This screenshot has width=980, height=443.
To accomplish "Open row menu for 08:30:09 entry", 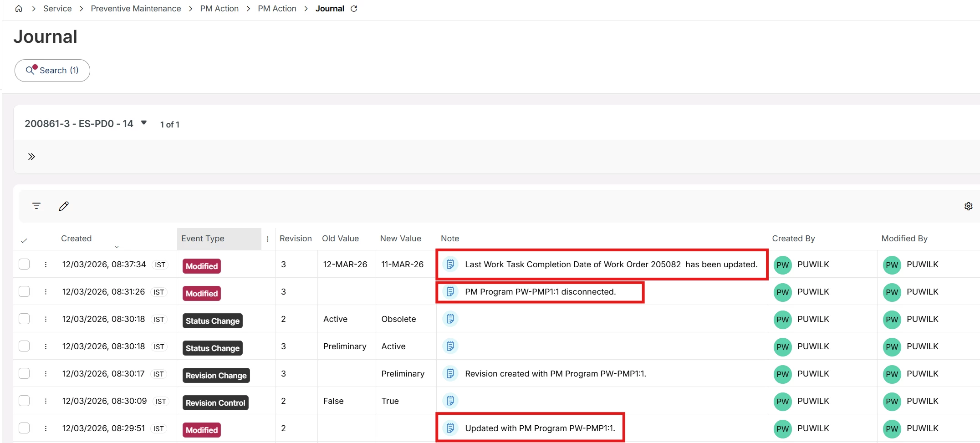I will click(46, 401).
